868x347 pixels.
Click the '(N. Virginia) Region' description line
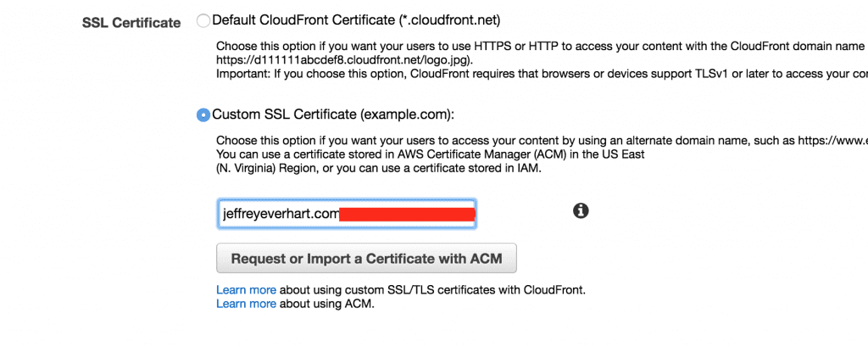(x=379, y=170)
